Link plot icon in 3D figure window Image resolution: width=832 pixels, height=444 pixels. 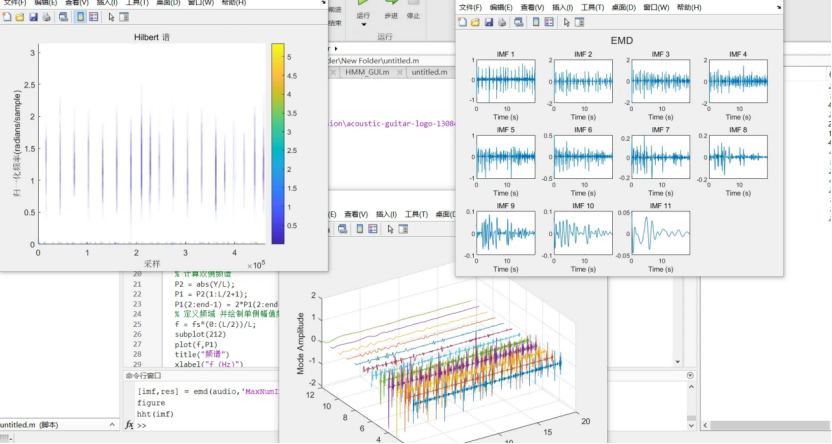click(342, 229)
